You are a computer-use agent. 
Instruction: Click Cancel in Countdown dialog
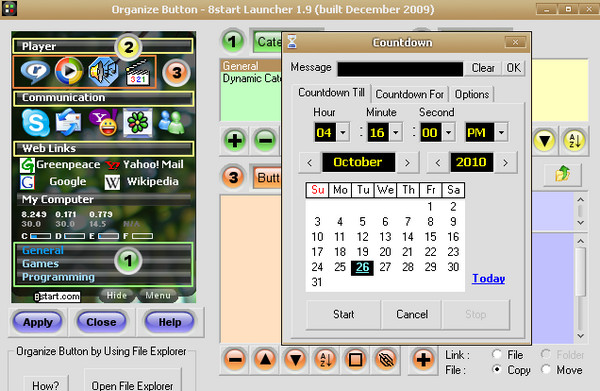[x=412, y=314]
